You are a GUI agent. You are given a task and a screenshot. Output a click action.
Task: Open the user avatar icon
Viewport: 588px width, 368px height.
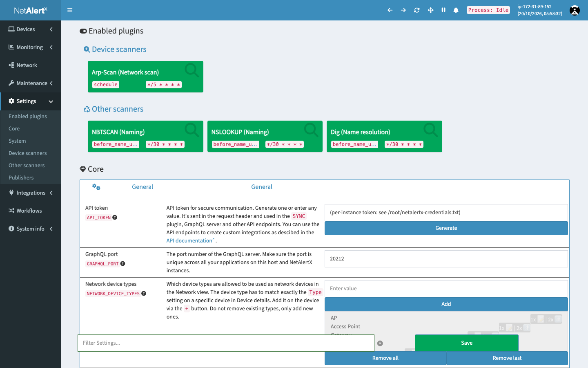click(x=575, y=10)
